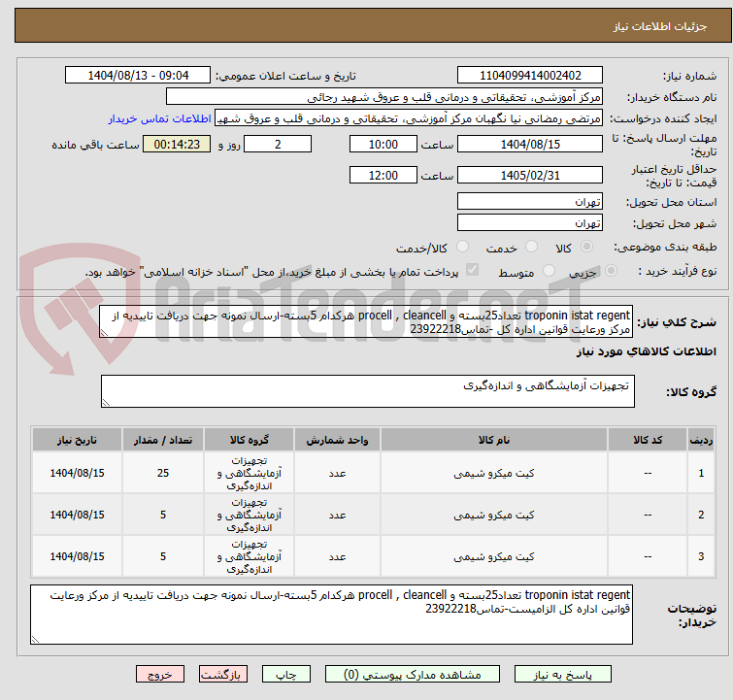The width and height of the screenshot is (733, 700).
Task: Click the page header جزئیات اطلاعات نیاز
Action: click(x=660, y=26)
